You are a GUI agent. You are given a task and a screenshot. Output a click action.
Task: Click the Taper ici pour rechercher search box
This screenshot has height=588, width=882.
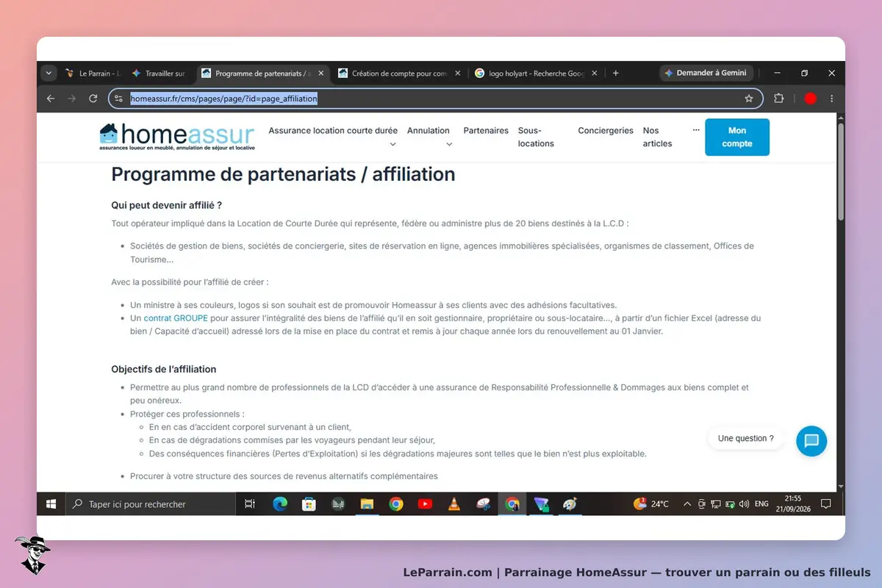tap(151, 504)
